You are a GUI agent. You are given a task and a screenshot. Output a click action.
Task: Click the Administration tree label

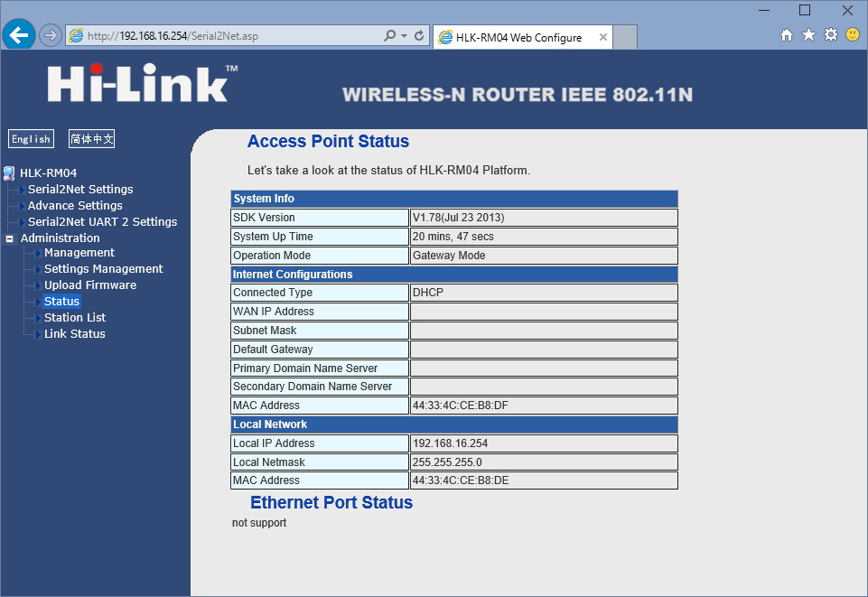coord(61,238)
